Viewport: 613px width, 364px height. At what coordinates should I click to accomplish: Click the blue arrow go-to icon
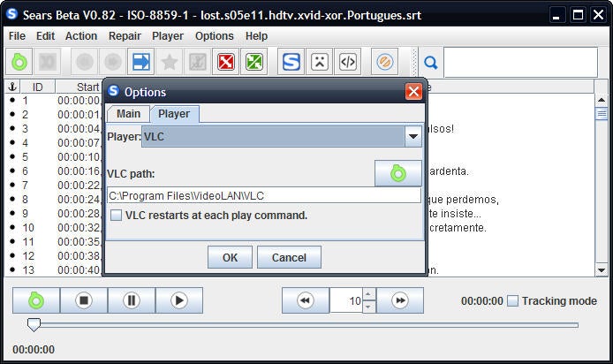point(141,61)
